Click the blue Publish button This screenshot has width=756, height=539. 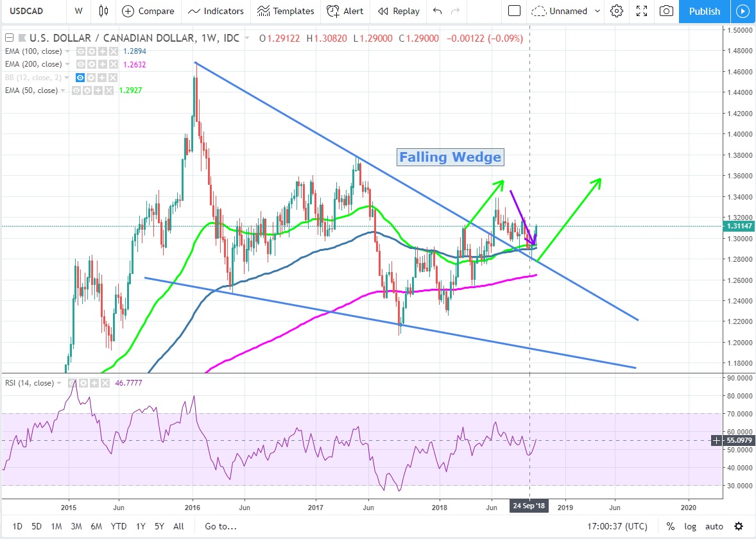click(x=704, y=11)
